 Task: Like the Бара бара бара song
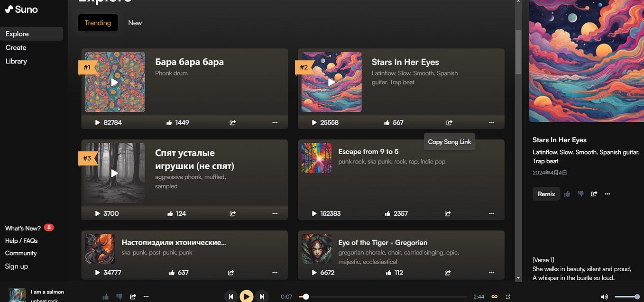[x=169, y=122]
